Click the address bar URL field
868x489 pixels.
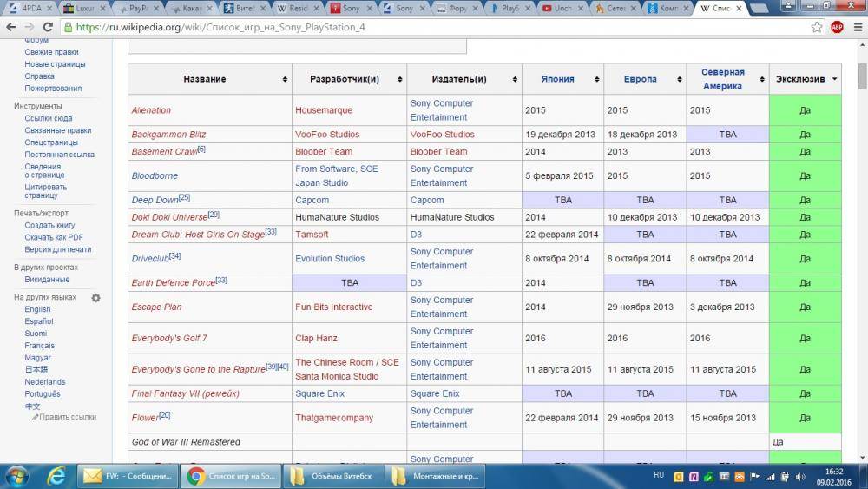pos(434,27)
